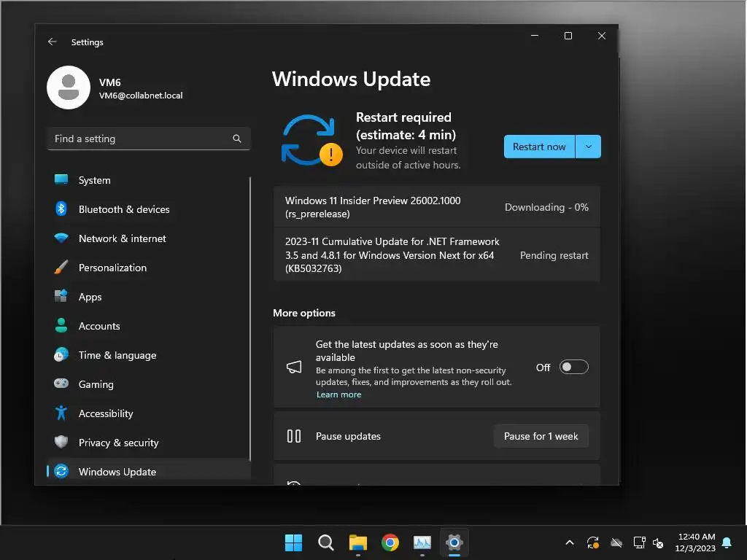Open the Windows Start menu
Image resolution: width=747 pixels, height=560 pixels.
coord(293,542)
